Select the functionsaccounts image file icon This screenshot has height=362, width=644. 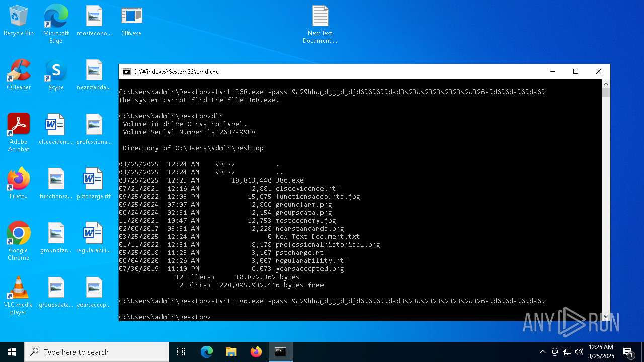click(x=56, y=184)
